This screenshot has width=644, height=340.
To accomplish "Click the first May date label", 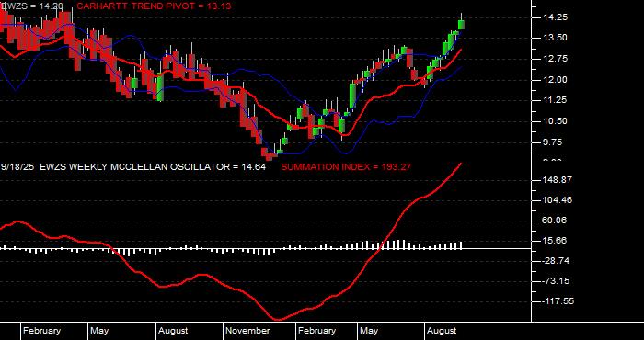I will point(99,331).
